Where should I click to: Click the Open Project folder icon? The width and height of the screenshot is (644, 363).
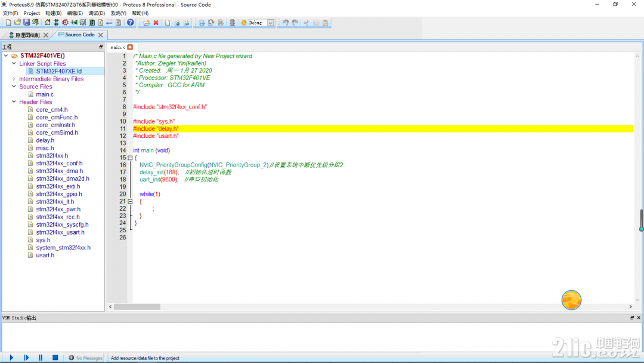[17, 23]
